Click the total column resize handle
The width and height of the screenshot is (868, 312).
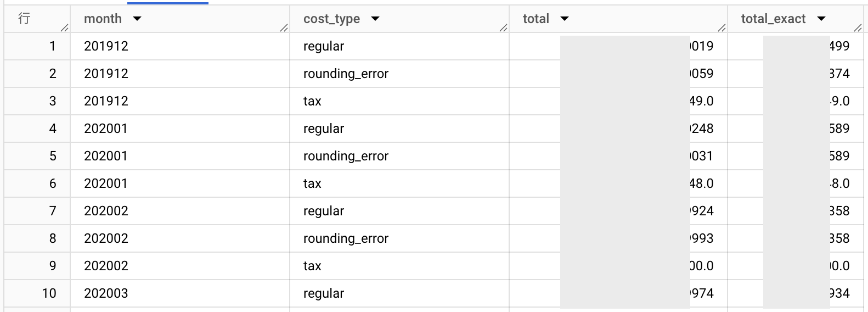pyautogui.click(x=722, y=28)
